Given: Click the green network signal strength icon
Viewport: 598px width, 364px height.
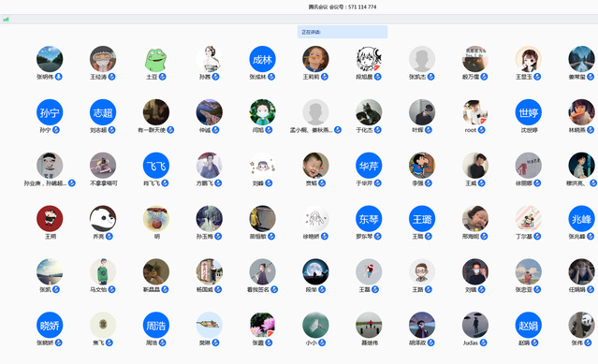Looking at the screenshot, I should pyautogui.click(x=6, y=19).
